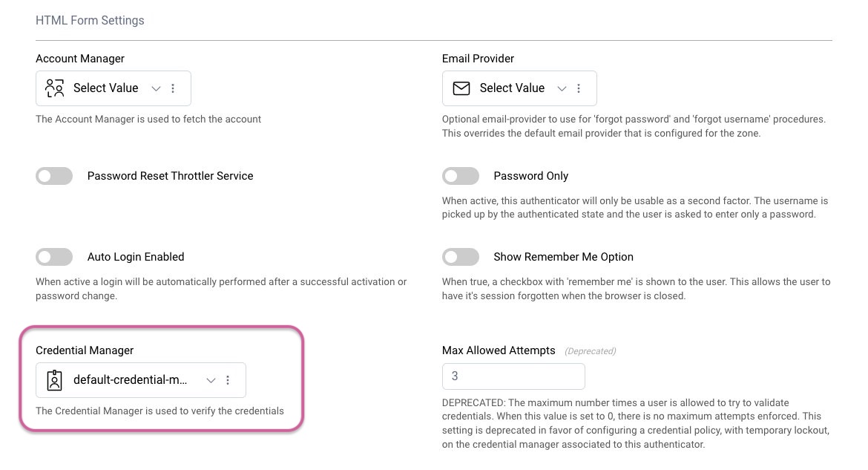Viewport: 868px width, 470px height.
Task: Open Credential Manager three-dot options menu
Action: coord(228,380)
